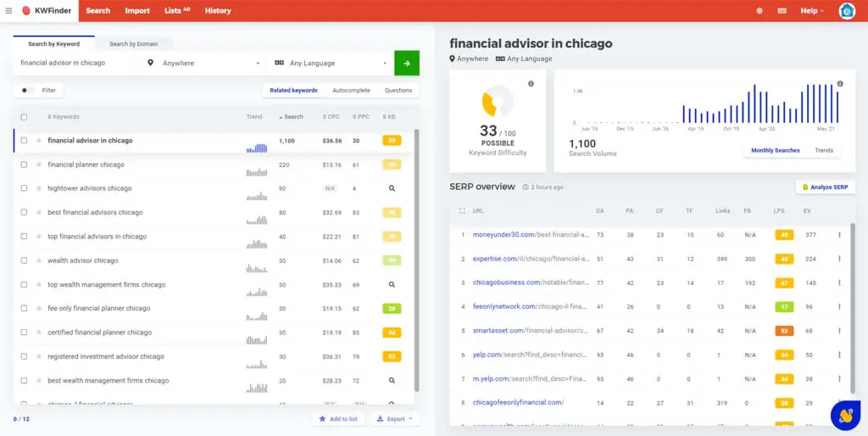Expand SERP overview table fullscreen icon
The height and width of the screenshot is (436, 868).
point(462,210)
